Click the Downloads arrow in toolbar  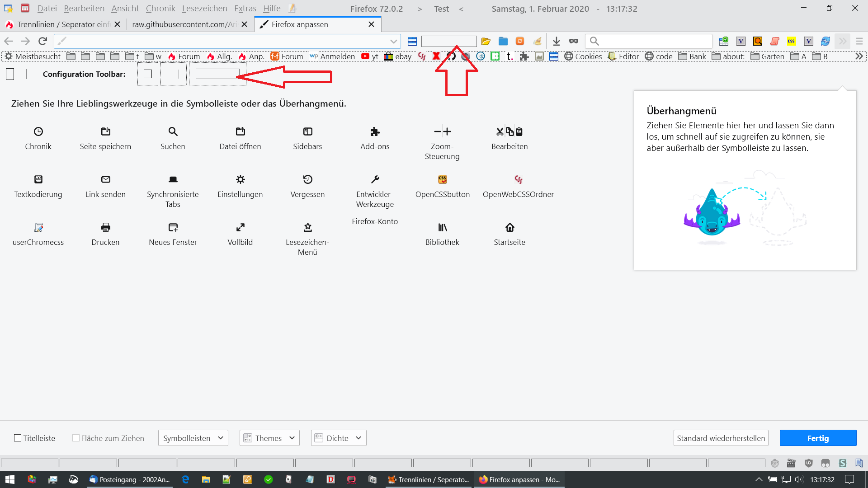pos(557,41)
